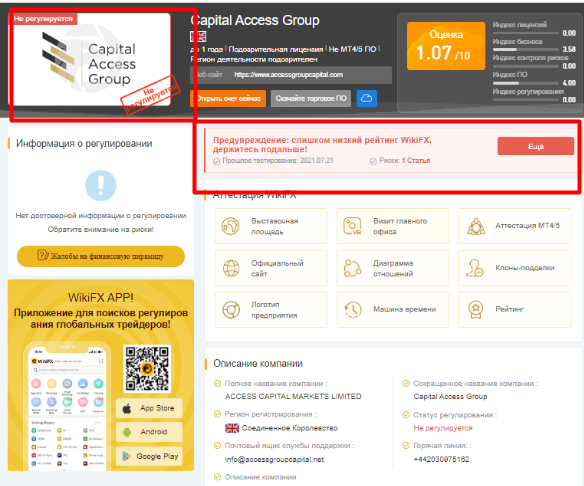Click the Информация о регулировании heading
Screen dimensions: 584x486
click(x=84, y=144)
